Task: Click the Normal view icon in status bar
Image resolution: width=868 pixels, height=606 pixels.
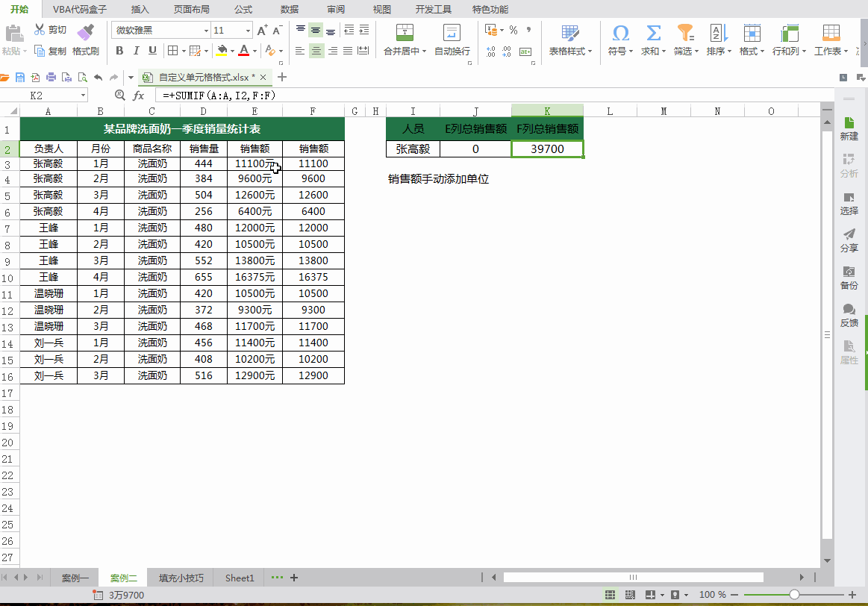Action: point(610,595)
